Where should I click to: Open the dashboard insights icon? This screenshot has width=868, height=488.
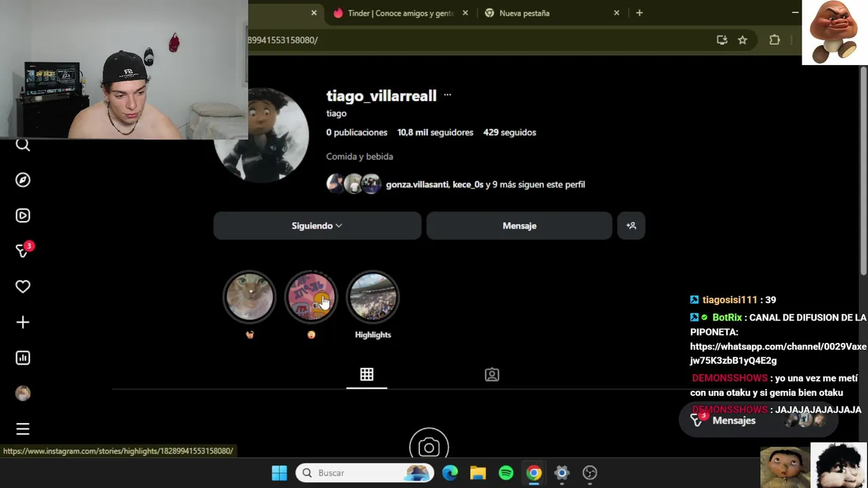tap(23, 358)
